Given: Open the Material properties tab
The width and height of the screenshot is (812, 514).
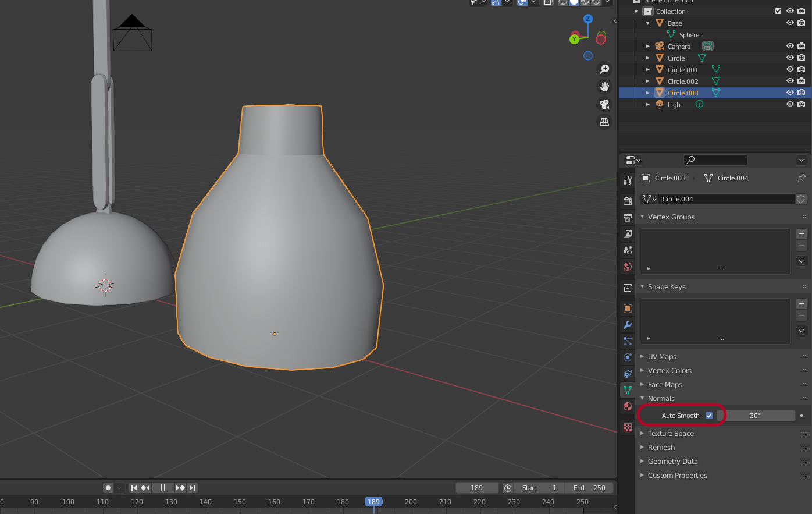Looking at the screenshot, I should [628, 406].
